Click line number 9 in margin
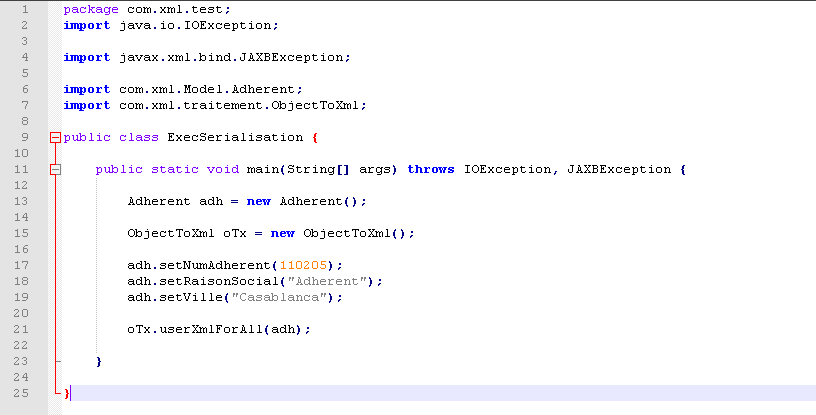Screen dimensions: 816x415 pos(26,137)
